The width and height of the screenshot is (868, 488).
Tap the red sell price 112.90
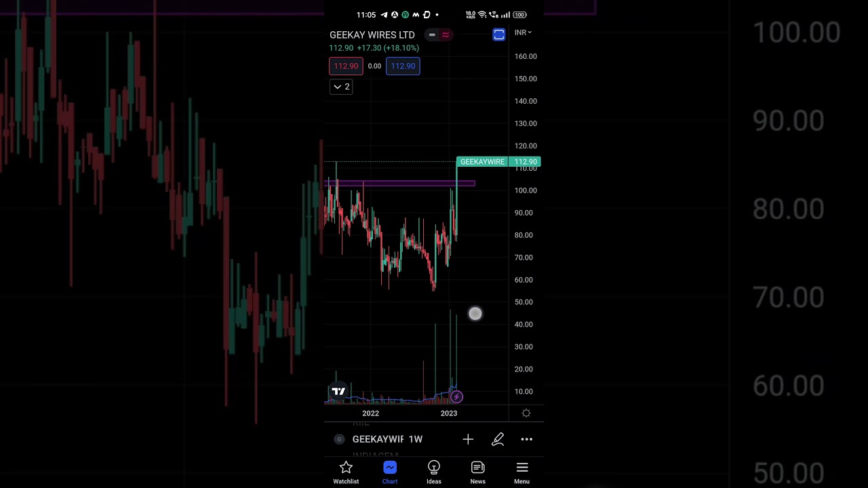tap(346, 66)
